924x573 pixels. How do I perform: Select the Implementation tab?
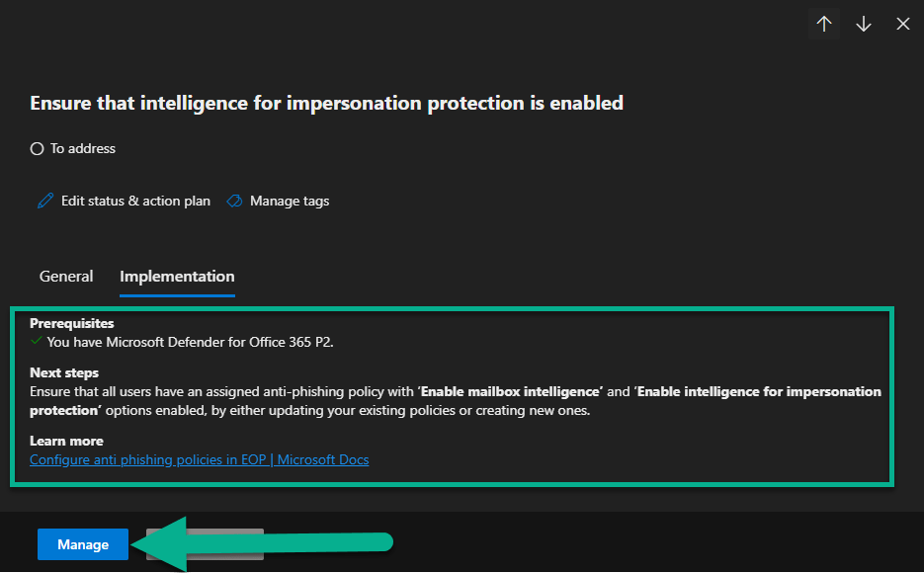tap(177, 277)
